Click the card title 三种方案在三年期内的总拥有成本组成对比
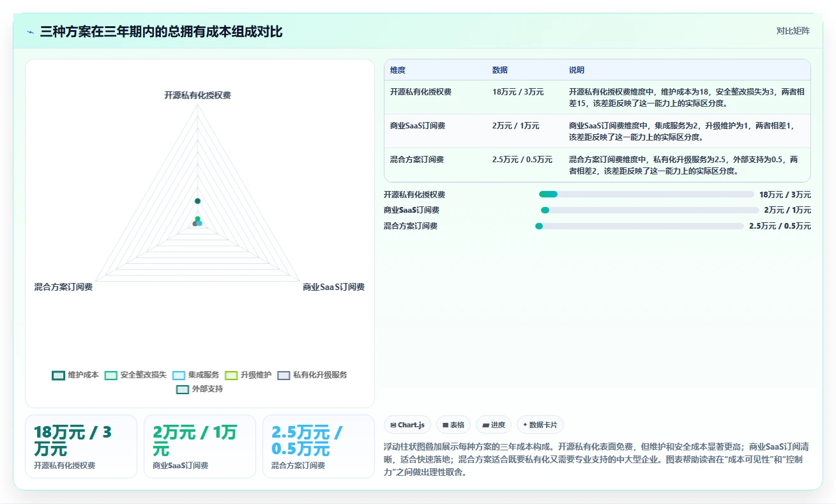Viewport: 836px width, 504px height. tap(161, 31)
